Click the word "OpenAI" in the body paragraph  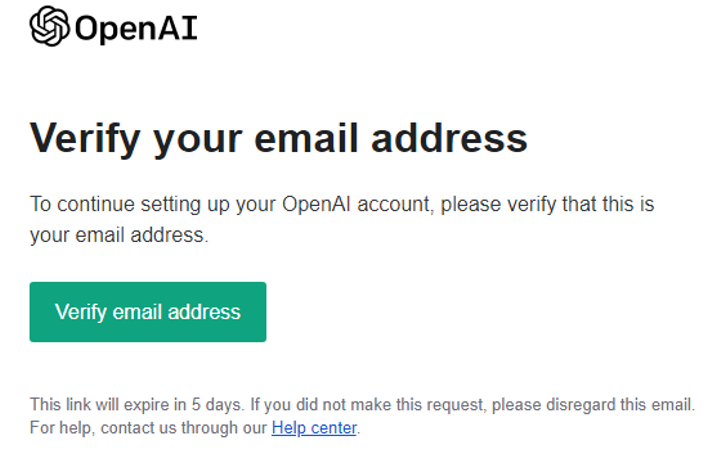pyautogui.click(x=316, y=204)
